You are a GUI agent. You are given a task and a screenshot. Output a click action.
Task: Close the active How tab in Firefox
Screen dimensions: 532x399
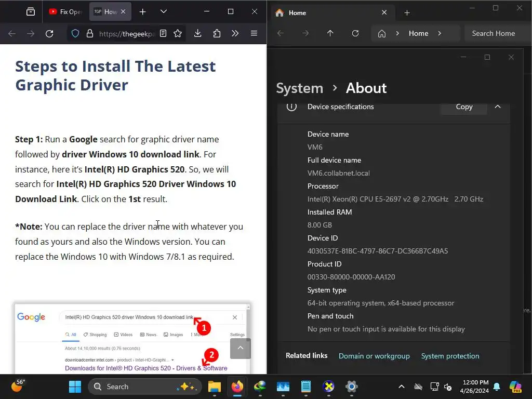click(x=123, y=12)
